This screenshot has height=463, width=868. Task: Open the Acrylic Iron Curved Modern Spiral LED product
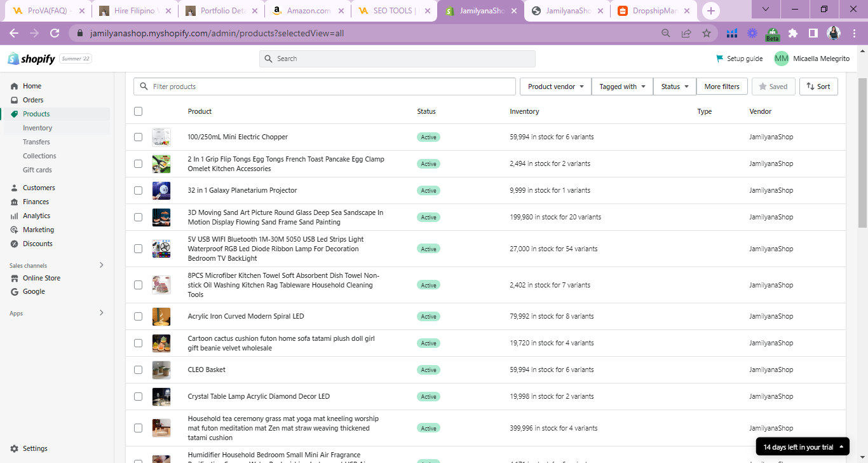click(x=246, y=316)
